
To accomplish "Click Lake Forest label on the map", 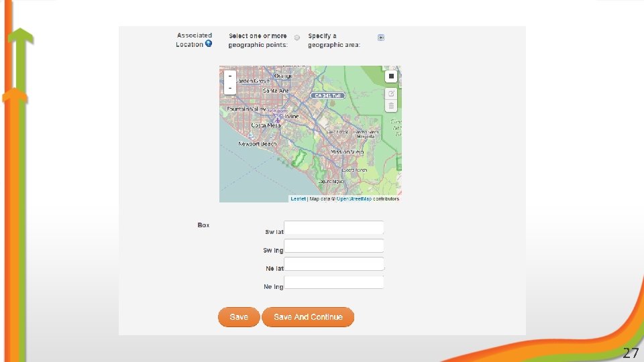I will click(337, 132).
